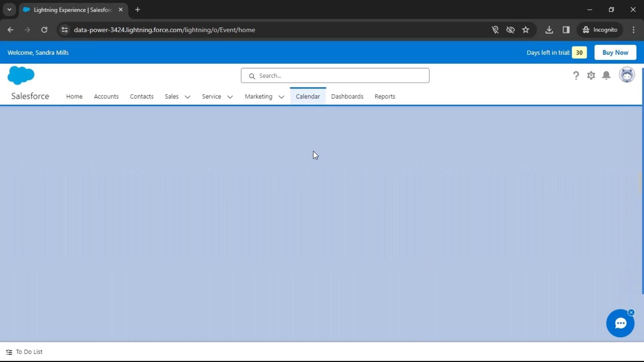Bookmark this page with star icon
The image size is (644, 362).
click(526, 30)
